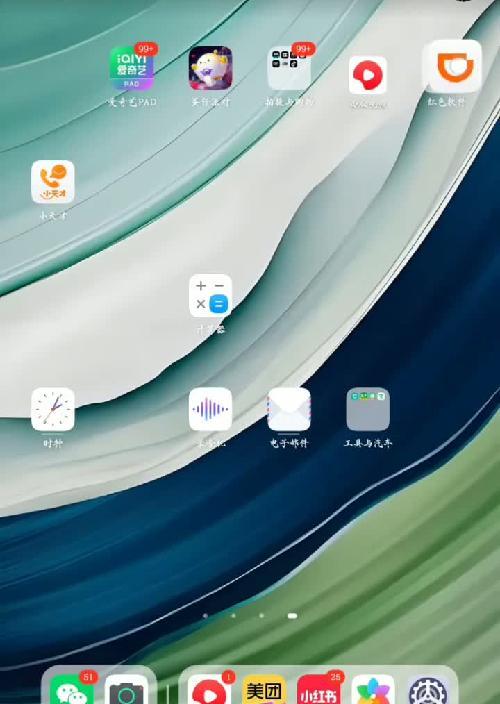
Task: Open the 小天才 phone app
Action: tap(53, 182)
